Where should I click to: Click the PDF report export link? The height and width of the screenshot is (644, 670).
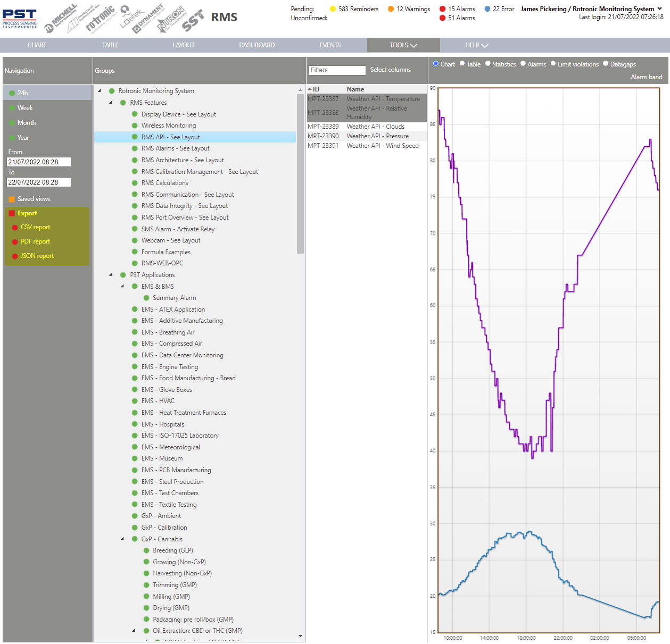click(x=36, y=241)
